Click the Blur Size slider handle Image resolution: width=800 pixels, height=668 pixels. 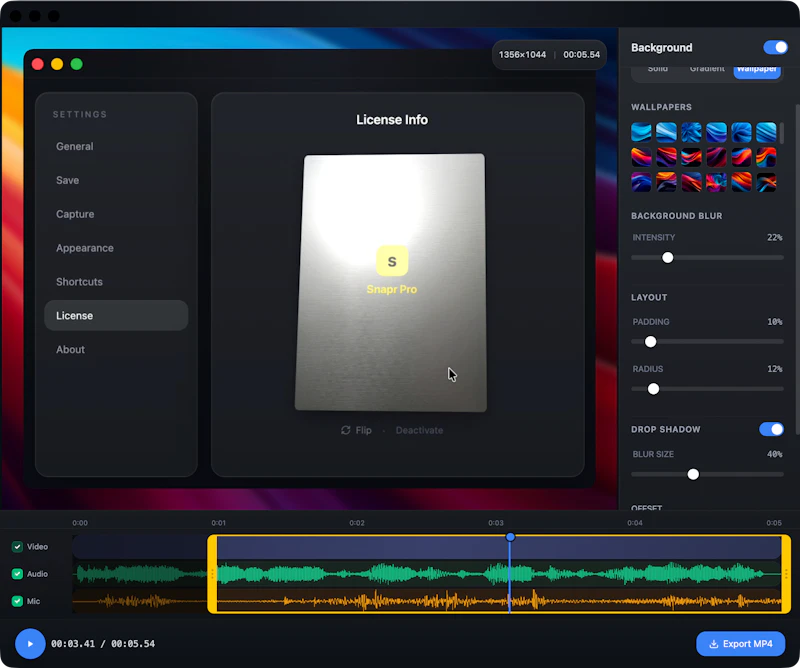pos(693,474)
